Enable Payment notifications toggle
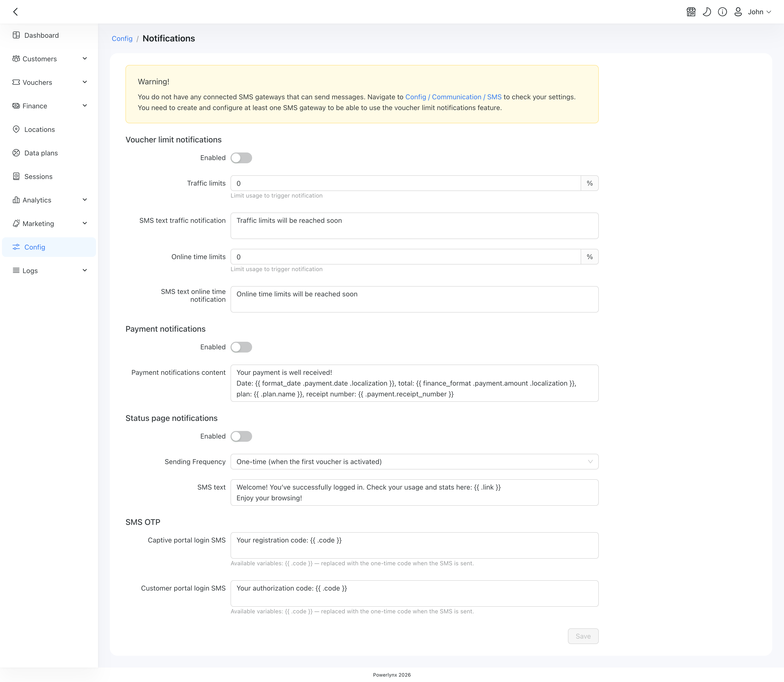 coord(241,347)
